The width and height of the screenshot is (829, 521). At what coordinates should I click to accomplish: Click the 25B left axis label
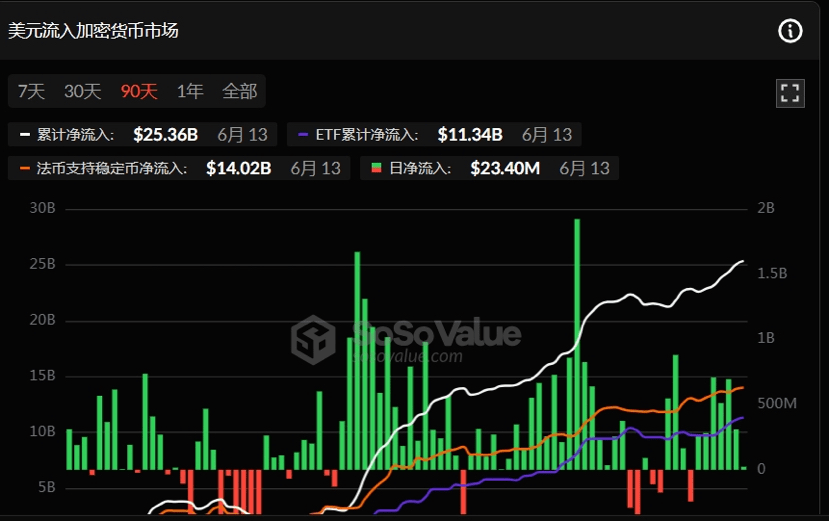coord(42,263)
